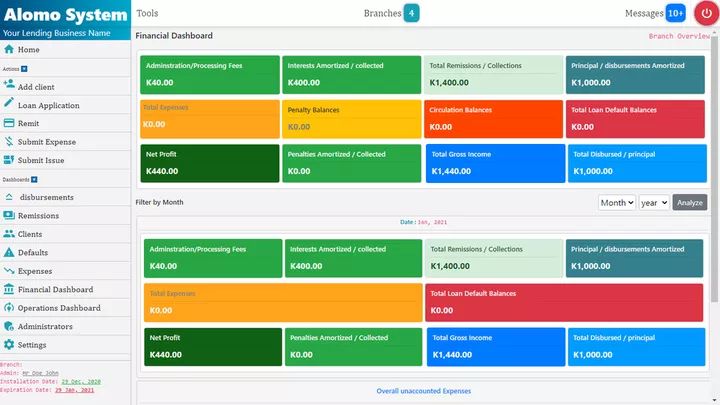720x405 pixels.
Task: Click the Branches count badge 4
Action: coord(411,13)
